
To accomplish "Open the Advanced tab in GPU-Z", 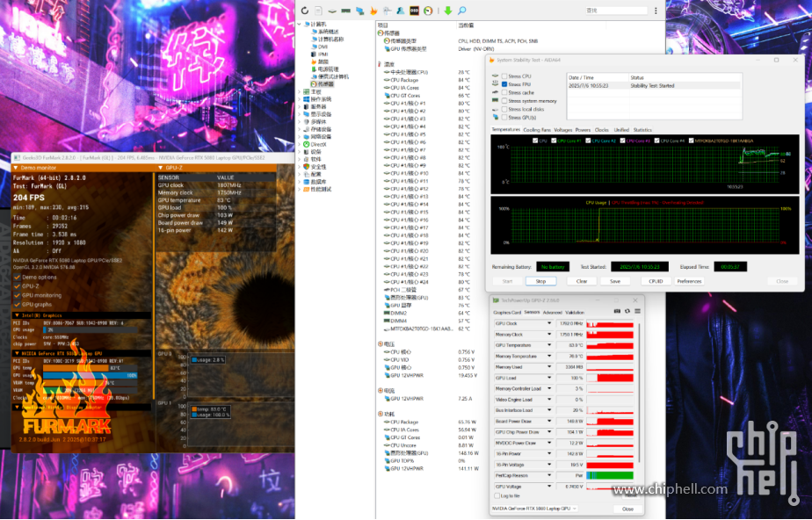I will point(552,313).
